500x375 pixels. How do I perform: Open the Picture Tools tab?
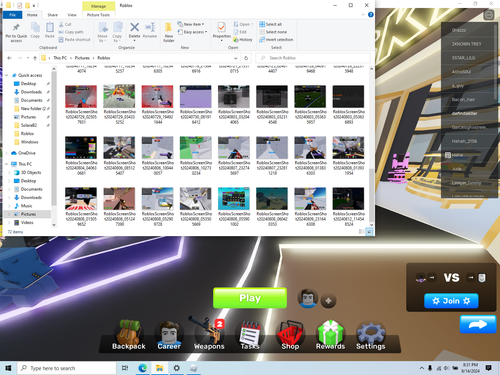click(x=98, y=15)
